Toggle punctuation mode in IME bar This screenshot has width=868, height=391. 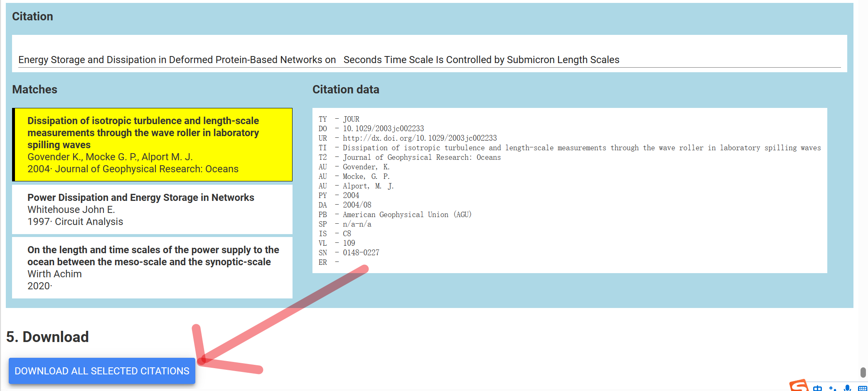coord(832,389)
